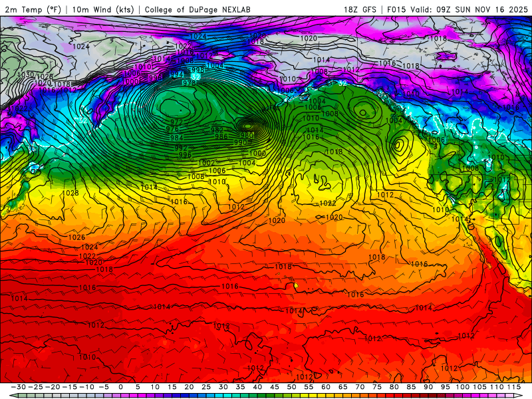The image size is (532, 399).
Task: Click the -15 value on the temperature scale
Action: click(x=70, y=387)
